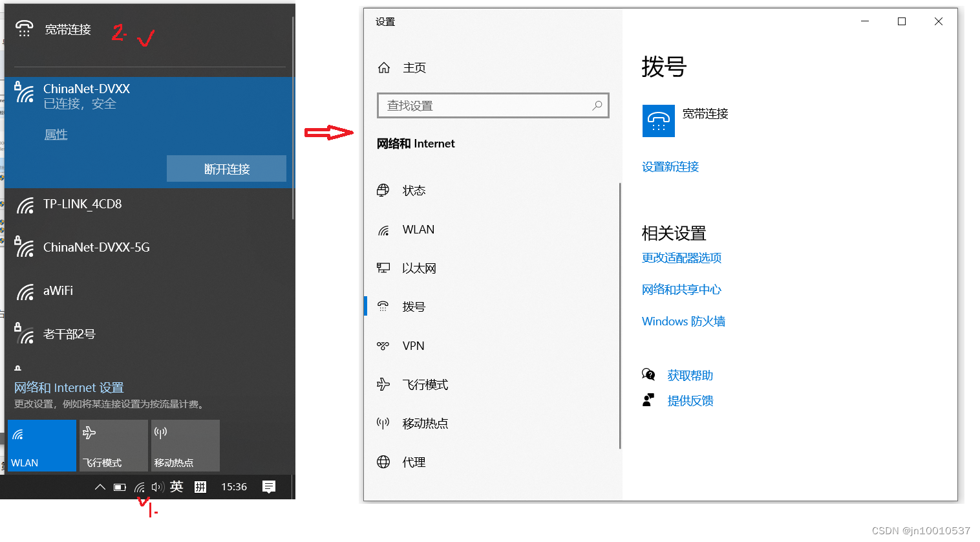Open the taskbar Wi-Fi network icon
Screen dimensions: 980x542
(140, 487)
